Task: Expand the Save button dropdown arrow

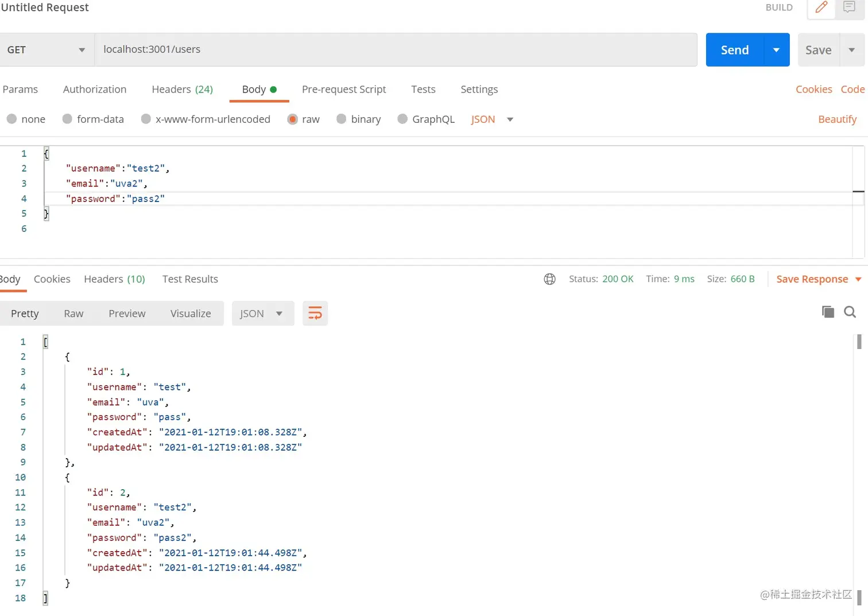Action: (852, 50)
